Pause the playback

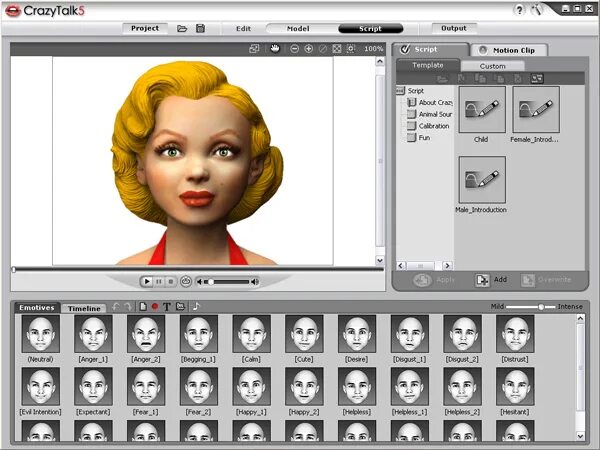click(158, 282)
